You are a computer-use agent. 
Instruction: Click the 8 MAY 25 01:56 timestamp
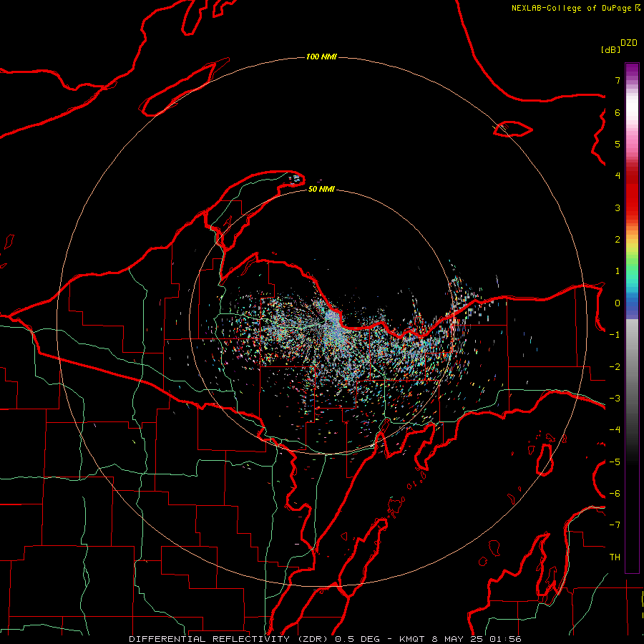pos(477,639)
